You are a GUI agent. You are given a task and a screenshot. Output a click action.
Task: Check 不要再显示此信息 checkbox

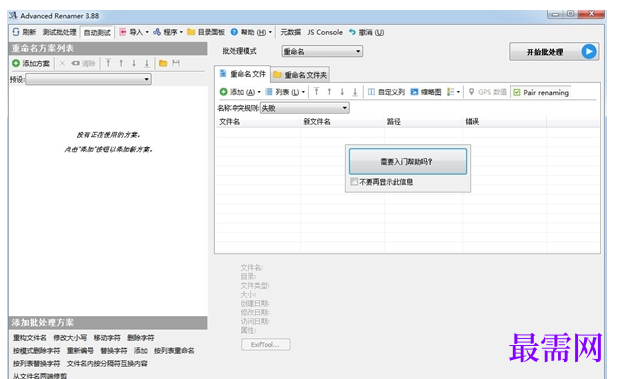click(x=354, y=182)
